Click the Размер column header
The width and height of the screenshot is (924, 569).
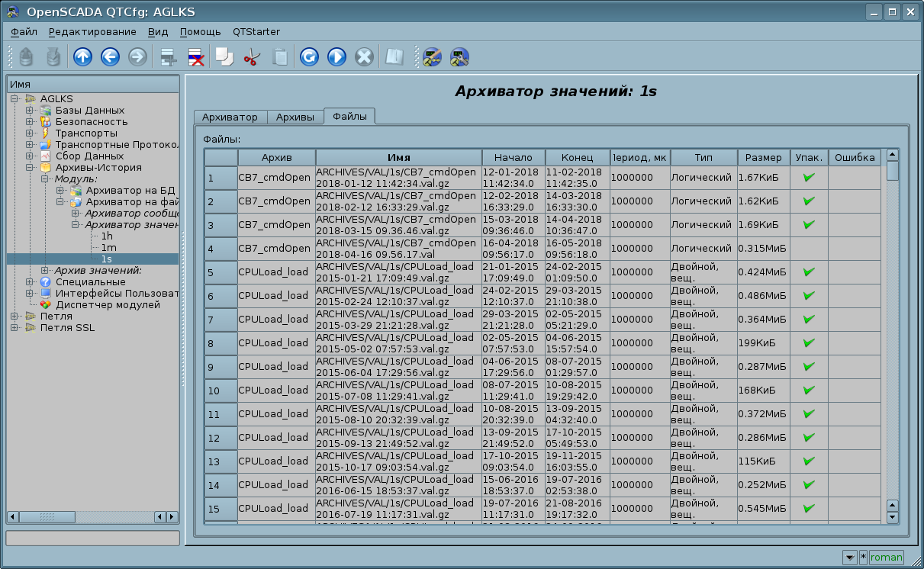[763, 158]
